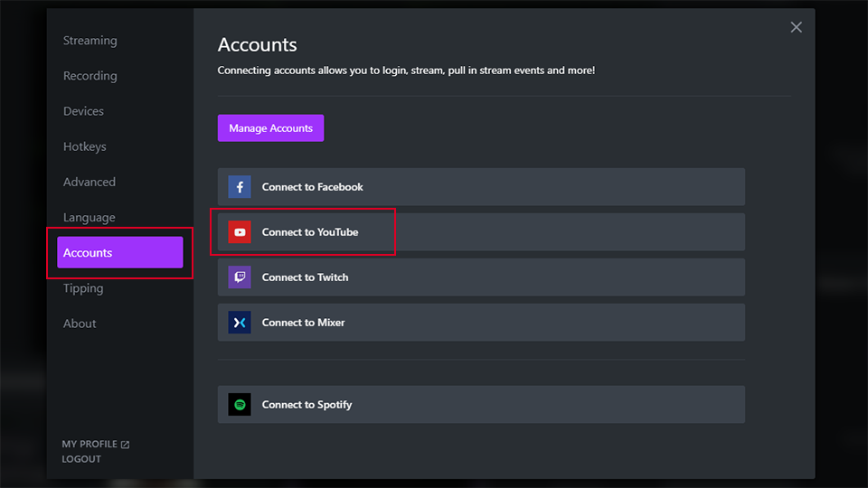This screenshot has width=868, height=488.
Task: Open the Language settings
Action: click(89, 218)
